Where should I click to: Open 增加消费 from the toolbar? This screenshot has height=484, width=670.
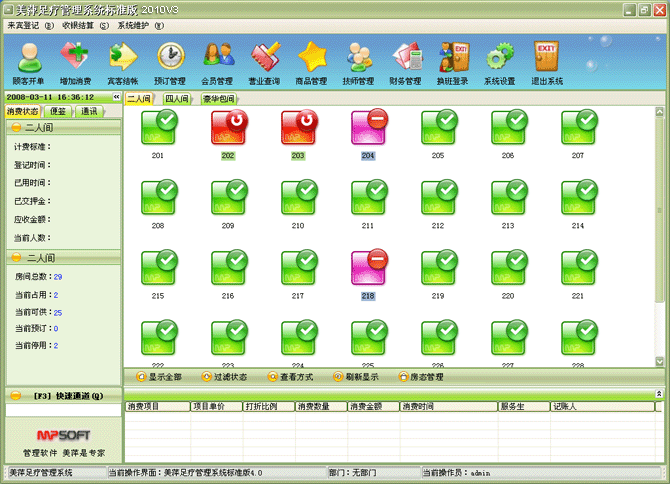(x=75, y=61)
